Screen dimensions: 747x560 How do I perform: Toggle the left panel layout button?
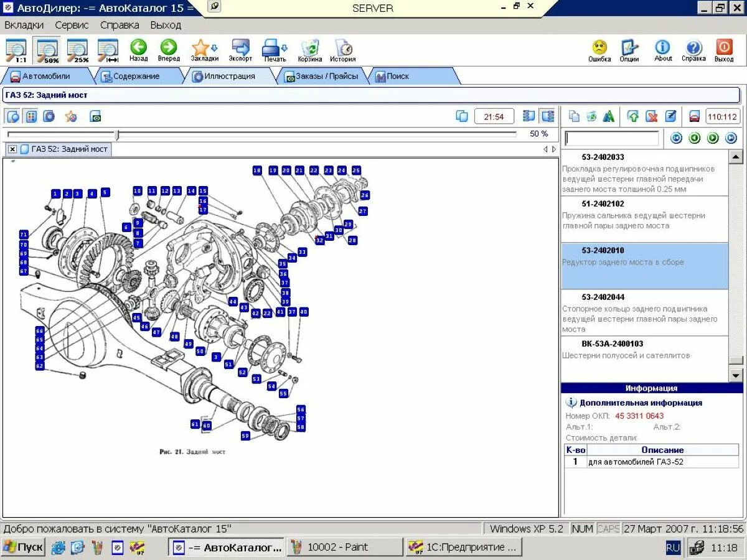click(530, 116)
